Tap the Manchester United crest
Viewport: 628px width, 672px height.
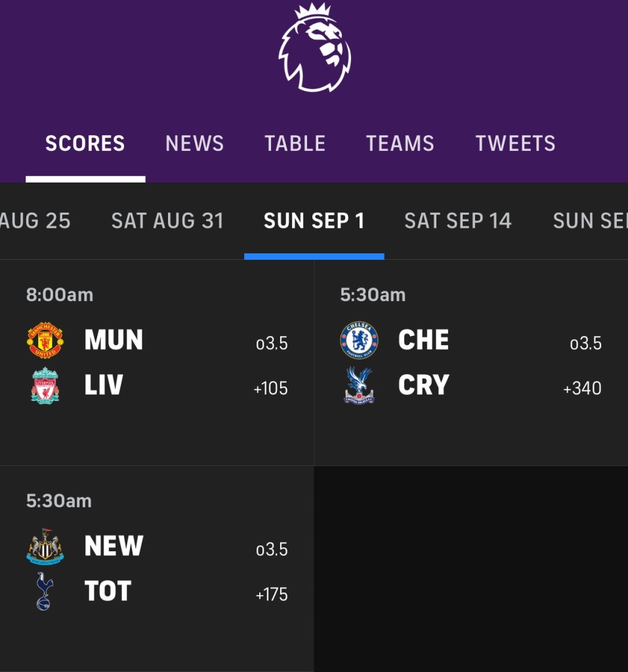(x=45, y=340)
